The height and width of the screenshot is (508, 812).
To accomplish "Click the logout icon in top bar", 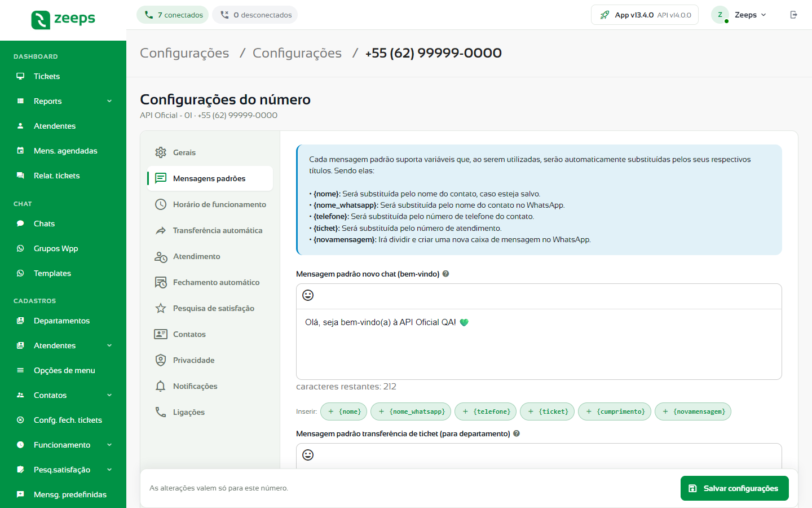I will click(x=793, y=15).
